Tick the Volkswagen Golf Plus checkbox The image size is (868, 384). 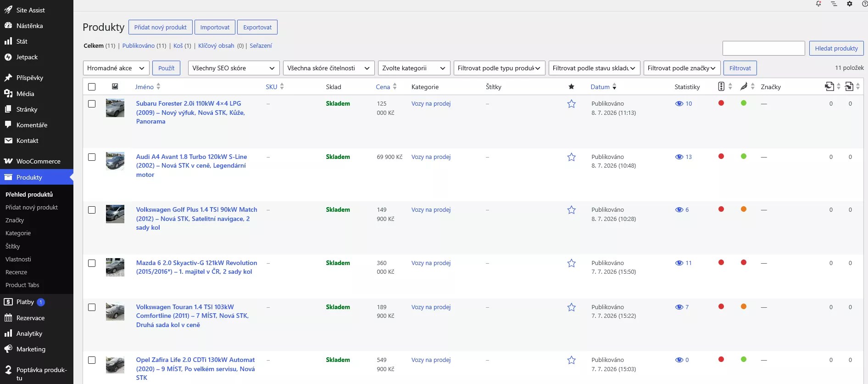[92, 210]
